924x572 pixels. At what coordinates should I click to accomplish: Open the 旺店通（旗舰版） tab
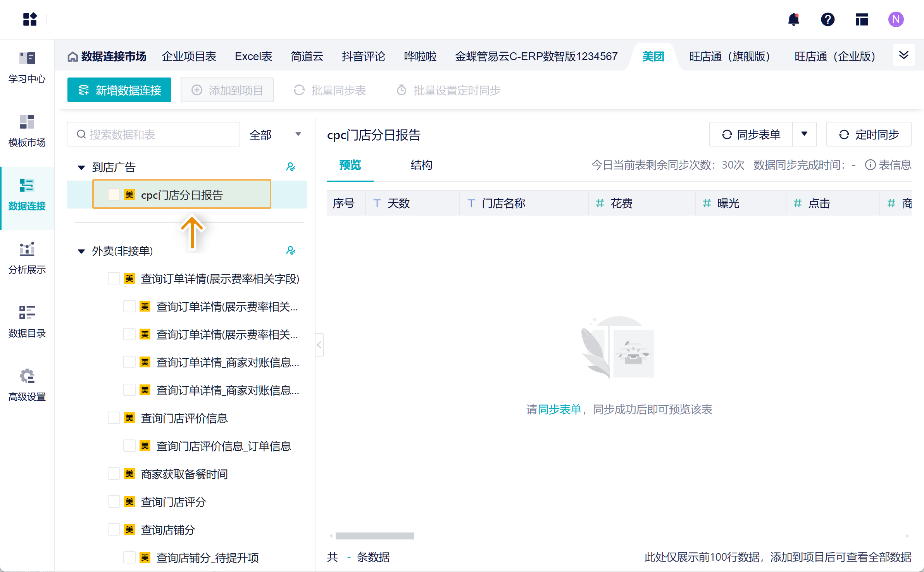coord(729,57)
